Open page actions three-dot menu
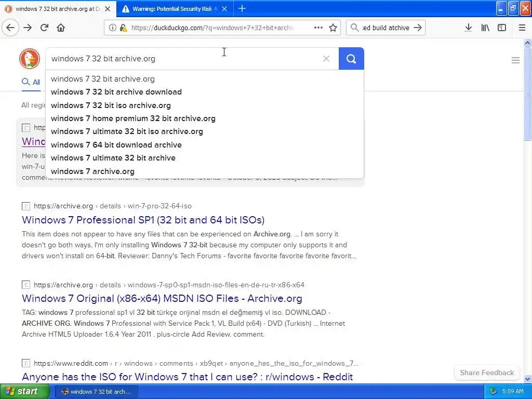This screenshot has width=532, height=399. point(318,28)
